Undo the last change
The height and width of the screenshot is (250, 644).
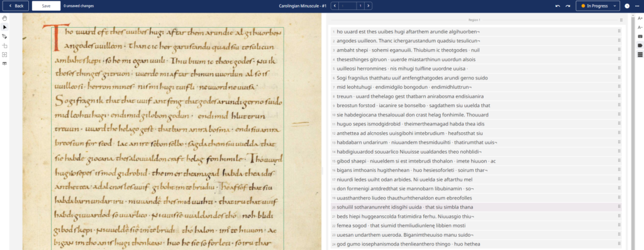(557, 6)
